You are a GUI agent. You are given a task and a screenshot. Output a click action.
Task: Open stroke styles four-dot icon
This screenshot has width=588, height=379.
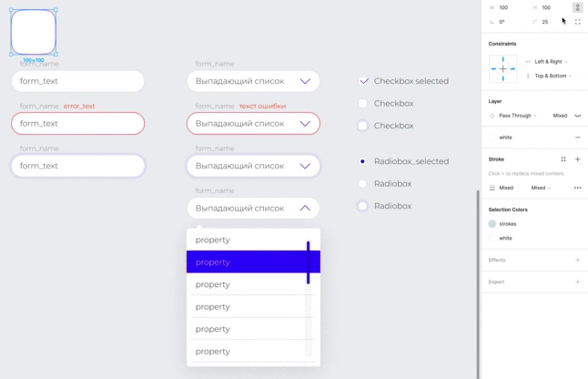coord(563,159)
